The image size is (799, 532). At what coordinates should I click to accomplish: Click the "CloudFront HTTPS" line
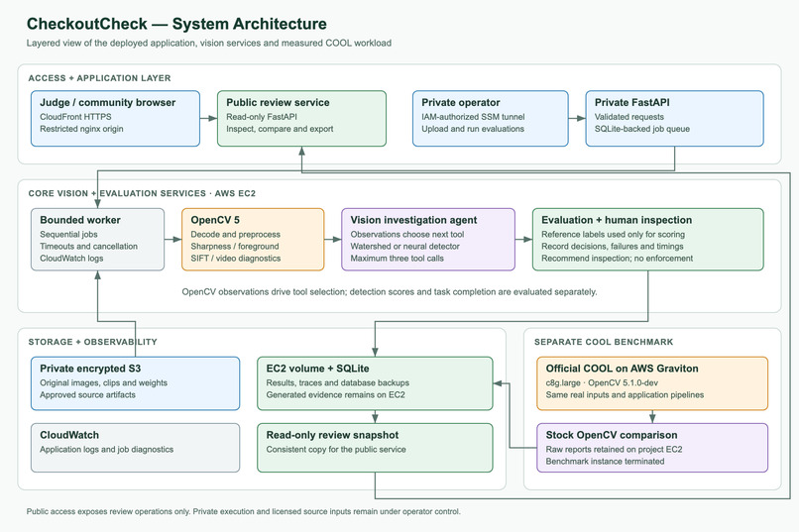click(75, 117)
